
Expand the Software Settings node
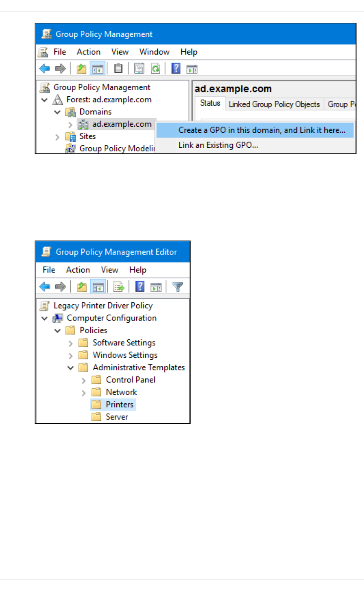coord(71,343)
